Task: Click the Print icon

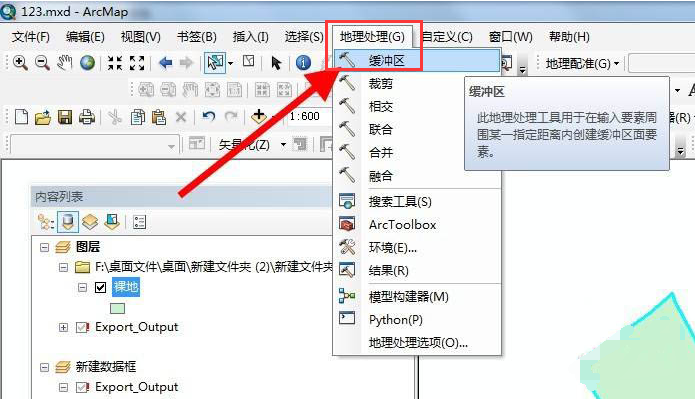Action: [x=87, y=117]
